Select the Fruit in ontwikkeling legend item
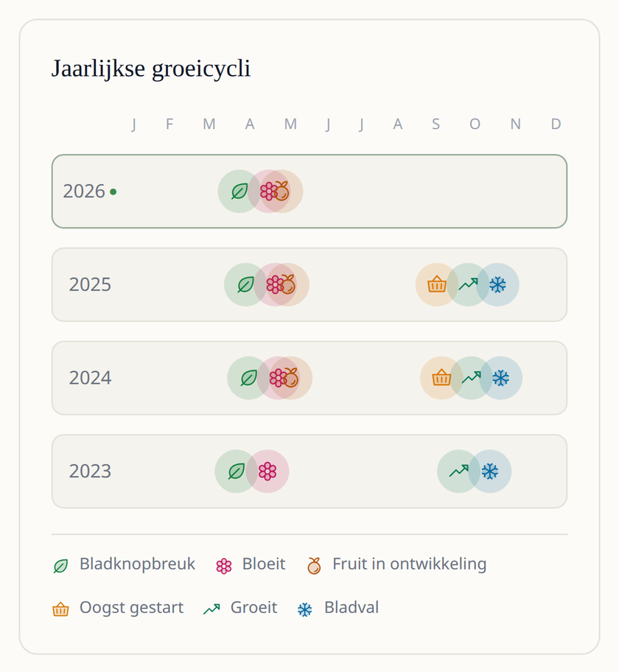619x672 pixels. (x=396, y=564)
